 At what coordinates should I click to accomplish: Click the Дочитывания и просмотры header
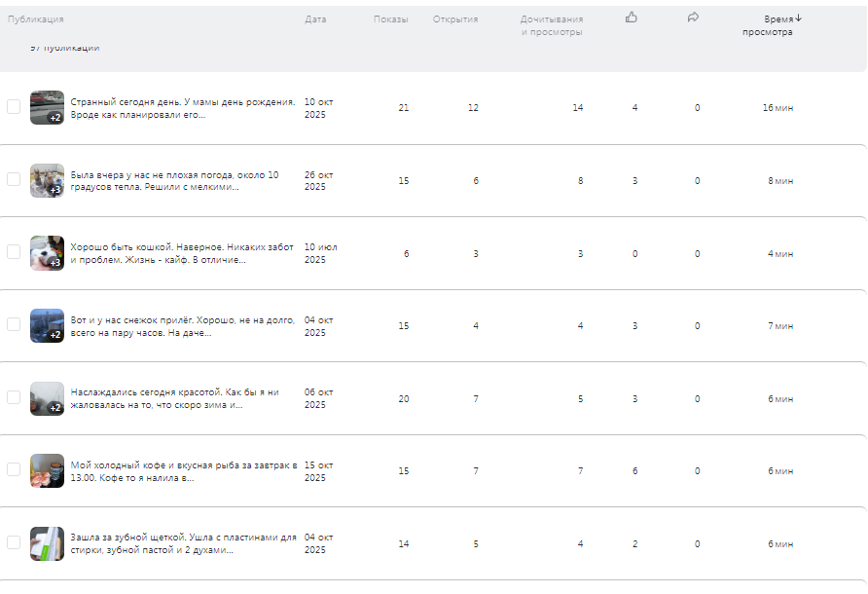coord(551,25)
